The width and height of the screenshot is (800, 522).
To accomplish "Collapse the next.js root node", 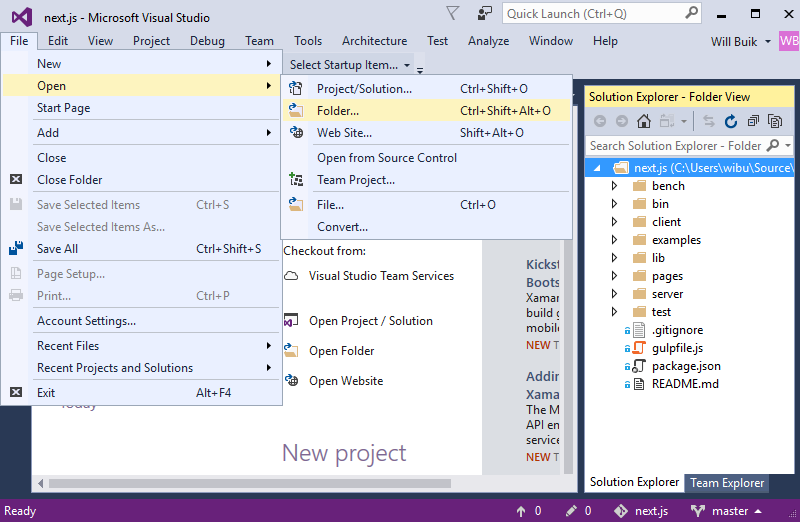I will coord(597,168).
